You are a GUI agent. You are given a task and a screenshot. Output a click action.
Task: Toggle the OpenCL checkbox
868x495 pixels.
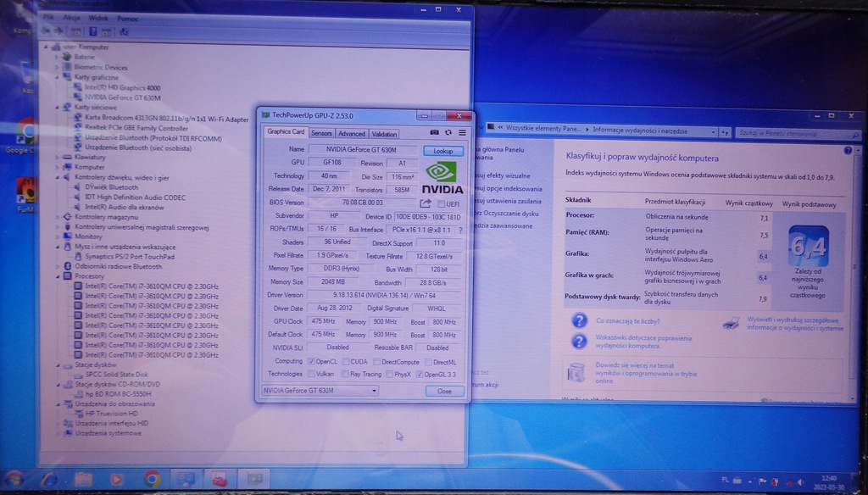pyautogui.click(x=311, y=362)
